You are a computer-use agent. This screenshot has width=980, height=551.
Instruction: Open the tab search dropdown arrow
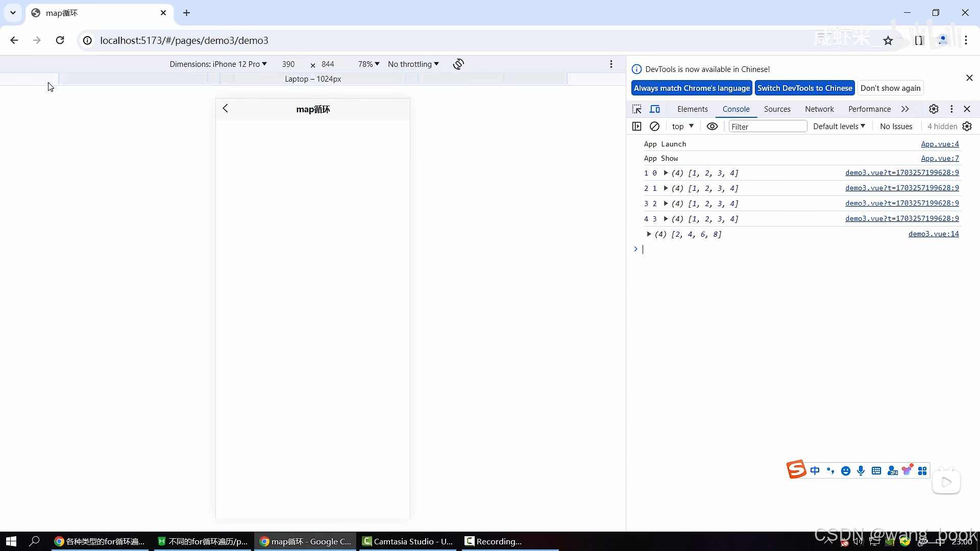(x=13, y=13)
